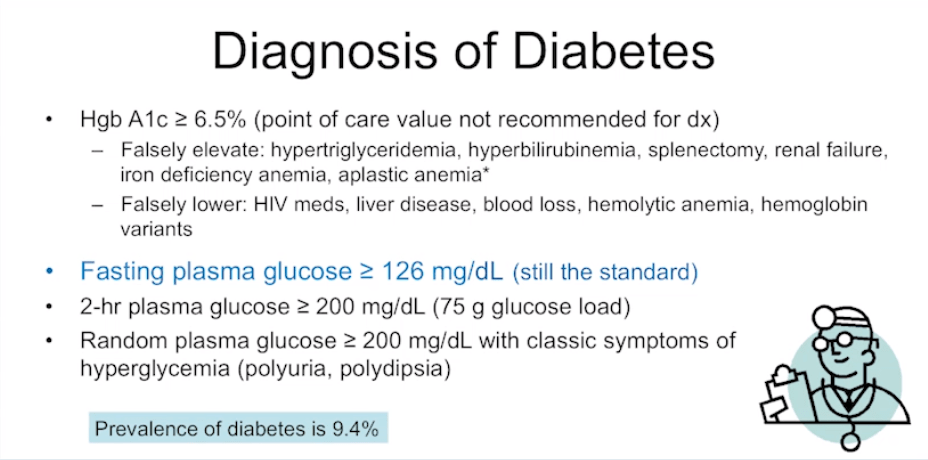Click the slide title Diagnosis of Diabetes
The image size is (928, 460).
click(x=463, y=52)
